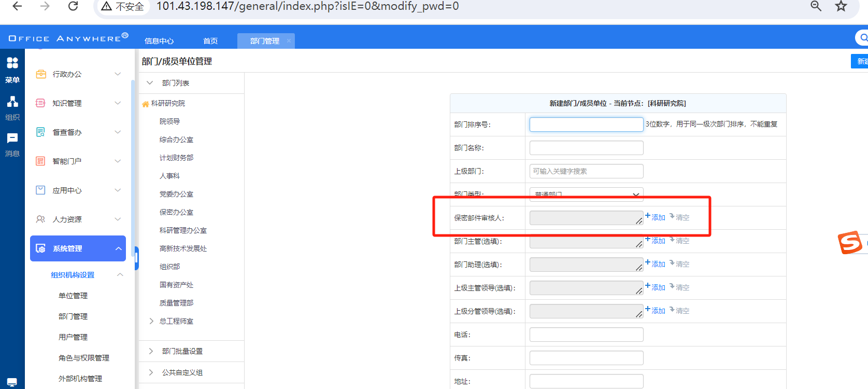Switch to the 信息中心 tab
The image size is (868, 389).
[159, 41]
